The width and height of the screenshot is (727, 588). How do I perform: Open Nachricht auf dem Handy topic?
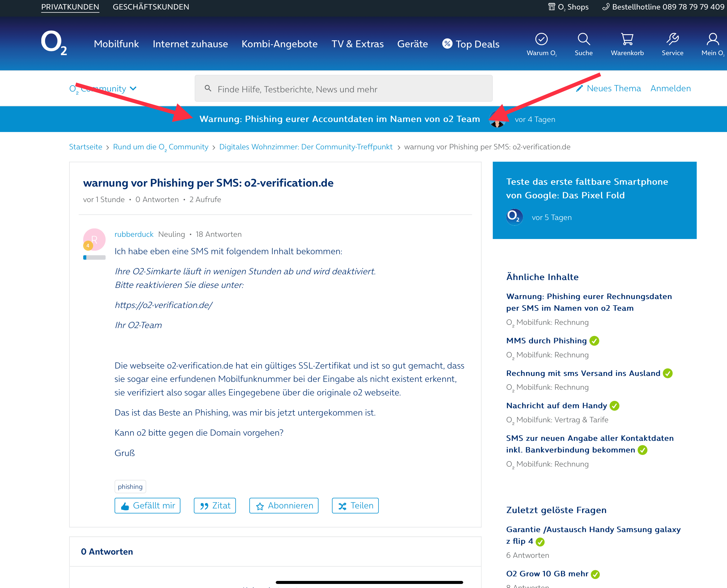pyautogui.click(x=556, y=405)
